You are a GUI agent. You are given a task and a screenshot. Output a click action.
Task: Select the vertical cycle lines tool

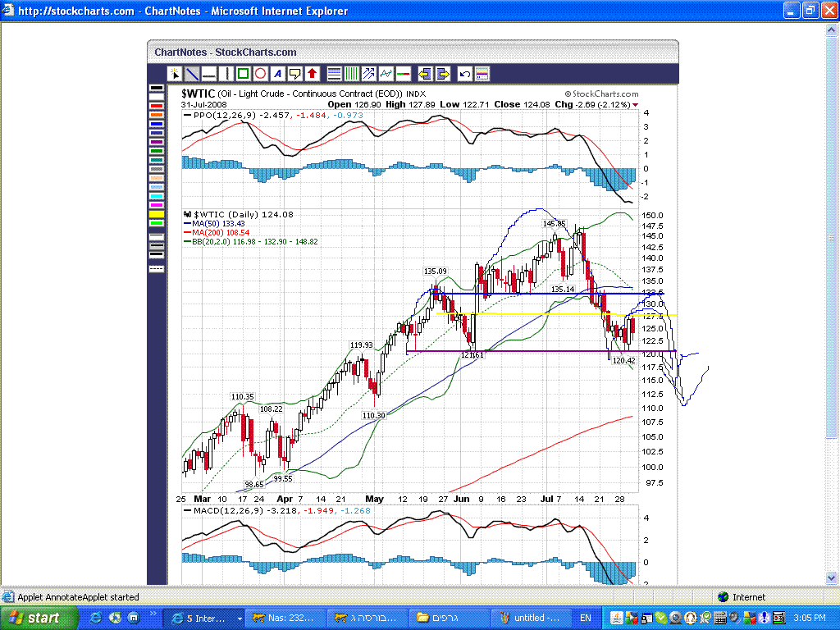(351, 74)
